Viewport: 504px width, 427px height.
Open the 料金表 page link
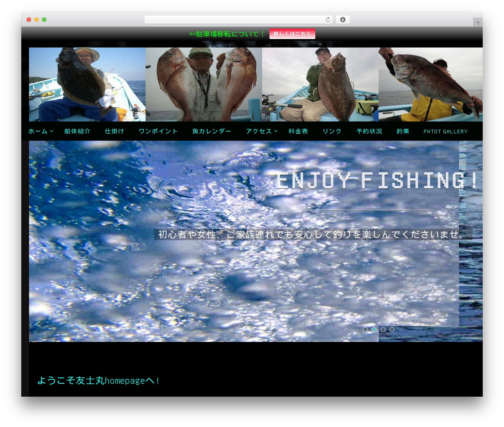298,131
